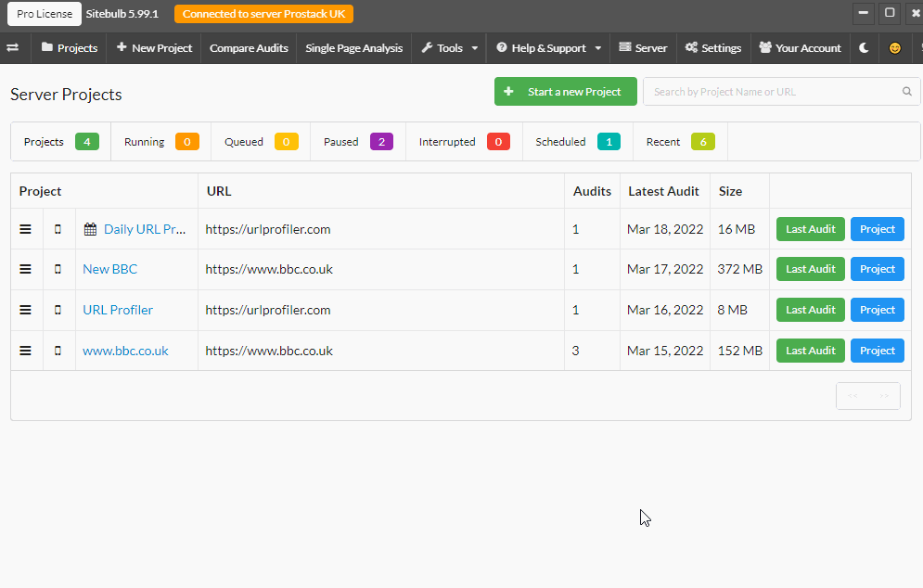Click Project button for URL Profiler row
Viewport: 923px width, 588px height.
coord(878,310)
